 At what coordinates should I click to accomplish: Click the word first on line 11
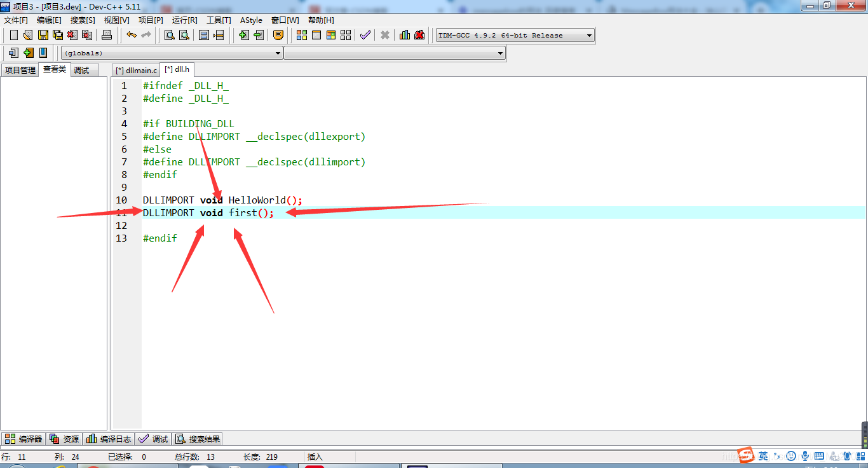point(243,213)
